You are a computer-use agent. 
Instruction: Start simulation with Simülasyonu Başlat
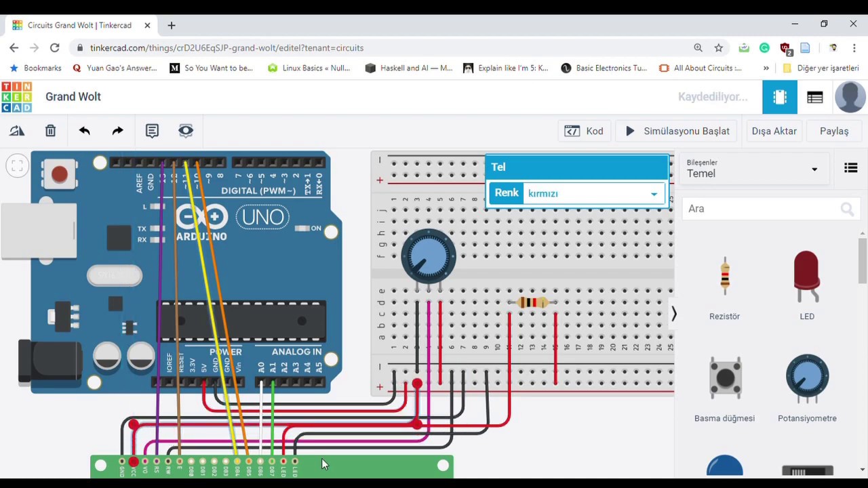pos(677,131)
